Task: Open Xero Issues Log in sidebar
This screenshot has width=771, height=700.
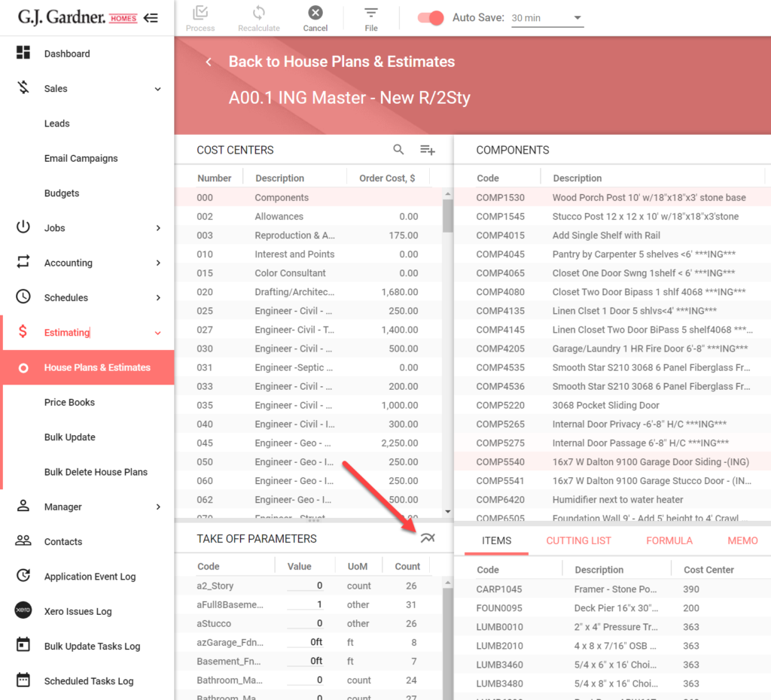Action: [x=78, y=611]
